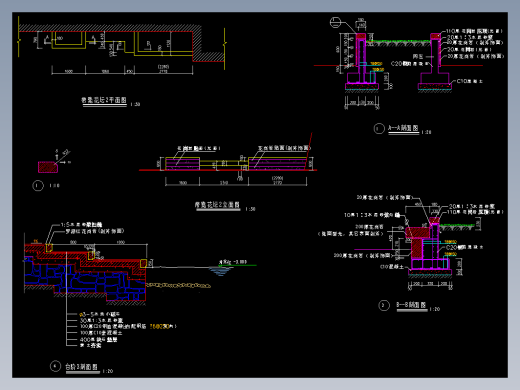Select the 1:5 mortar note above the steps
This screenshot has height=390, width=520.
82,225
